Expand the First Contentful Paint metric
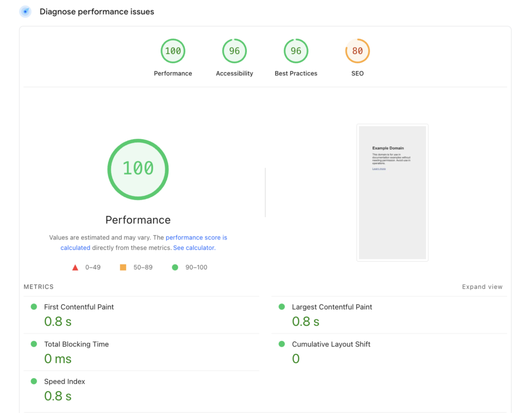Viewport: 532px width, 413px height. point(79,307)
